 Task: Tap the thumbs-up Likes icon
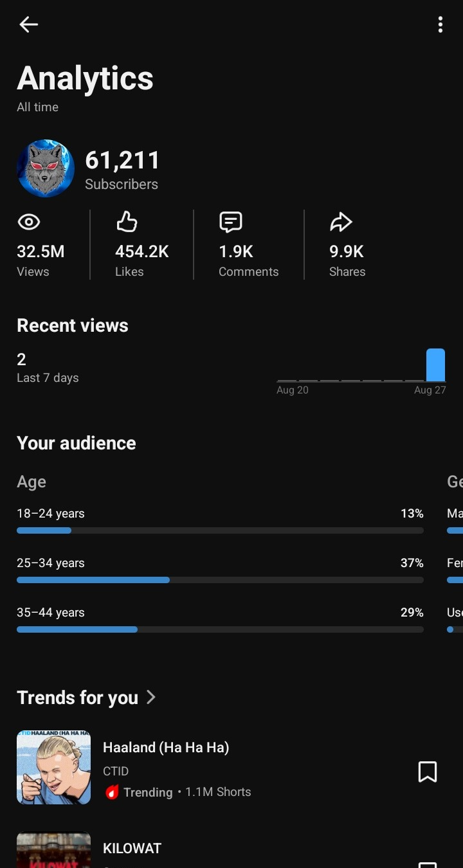127,222
